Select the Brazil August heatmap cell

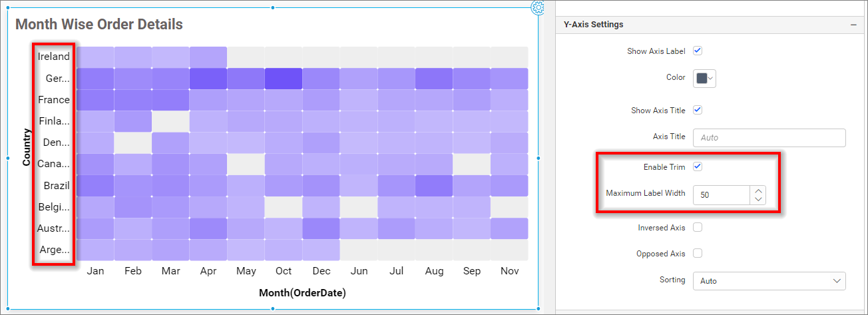(x=434, y=185)
